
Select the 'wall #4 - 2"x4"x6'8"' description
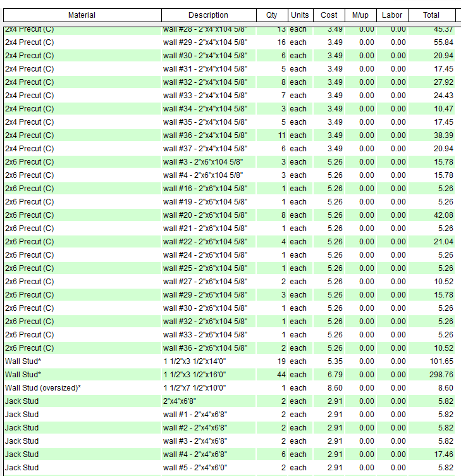[209, 454]
